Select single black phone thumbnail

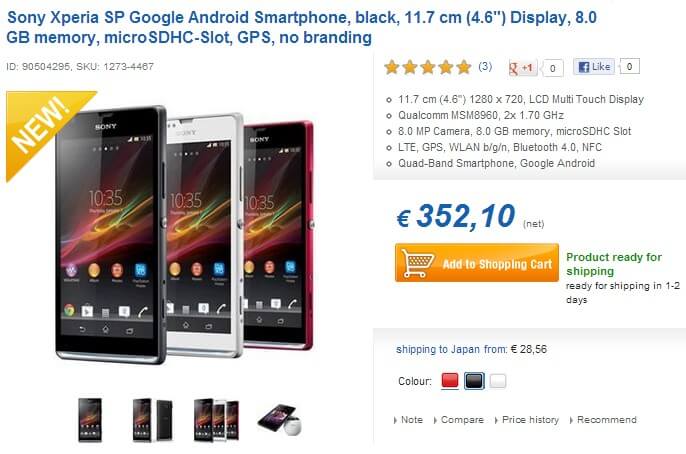[x=90, y=420]
